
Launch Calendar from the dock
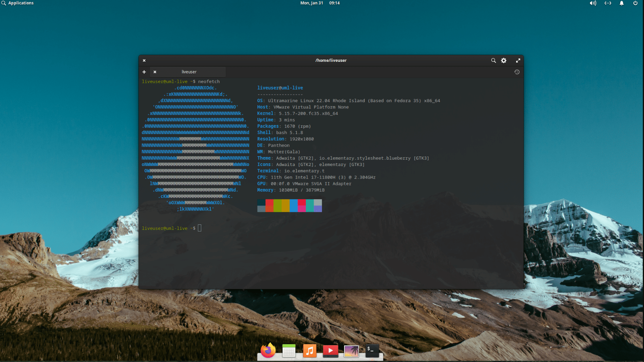coord(289,351)
